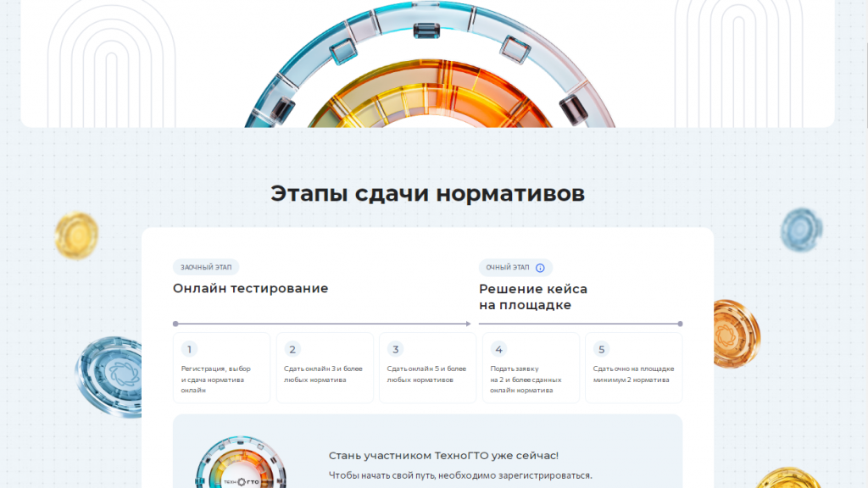Select step 3 card Сдать онлайн 5 и более

[x=428, y=368]
